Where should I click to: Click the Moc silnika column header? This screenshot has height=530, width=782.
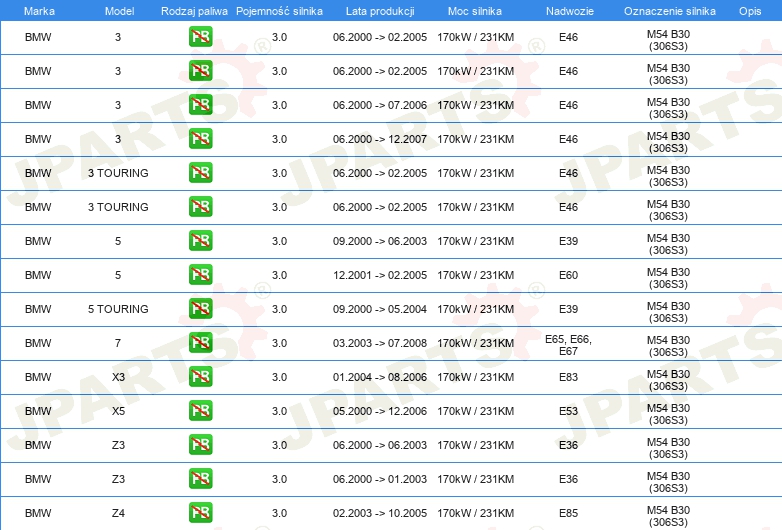475,11
